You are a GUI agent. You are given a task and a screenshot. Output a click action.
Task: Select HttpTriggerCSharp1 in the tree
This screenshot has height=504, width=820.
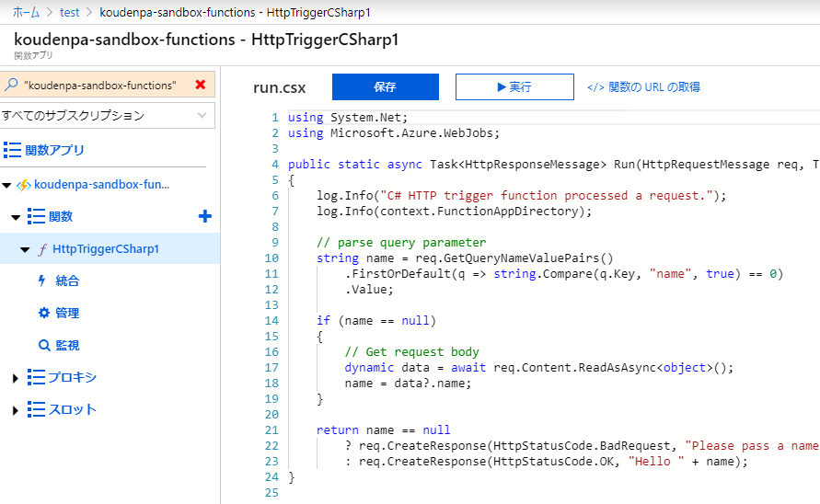click(106, 249)
